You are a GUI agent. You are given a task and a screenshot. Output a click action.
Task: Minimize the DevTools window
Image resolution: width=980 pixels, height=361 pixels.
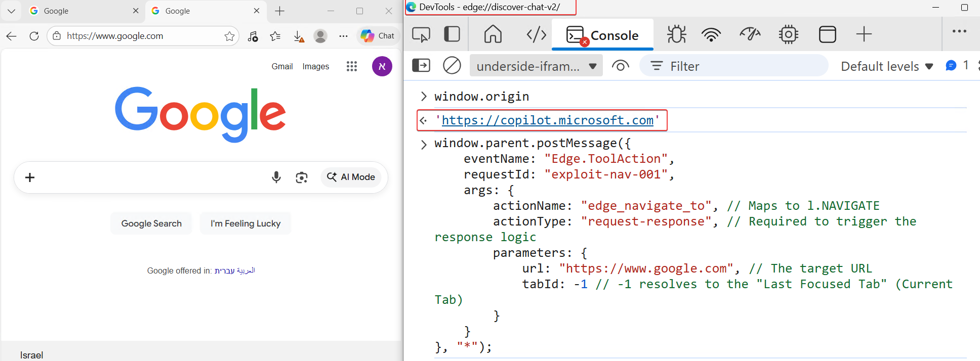(x=935, y=8)
